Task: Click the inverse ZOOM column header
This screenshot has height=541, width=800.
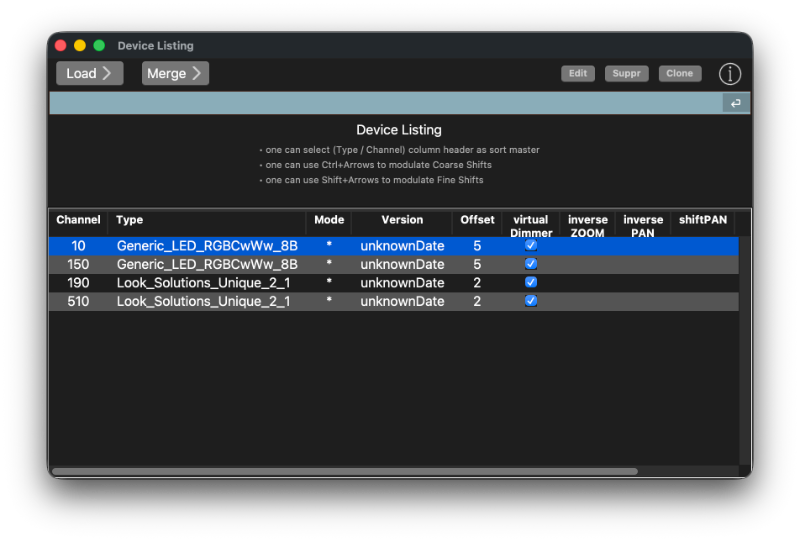Action: pos(587,226)
